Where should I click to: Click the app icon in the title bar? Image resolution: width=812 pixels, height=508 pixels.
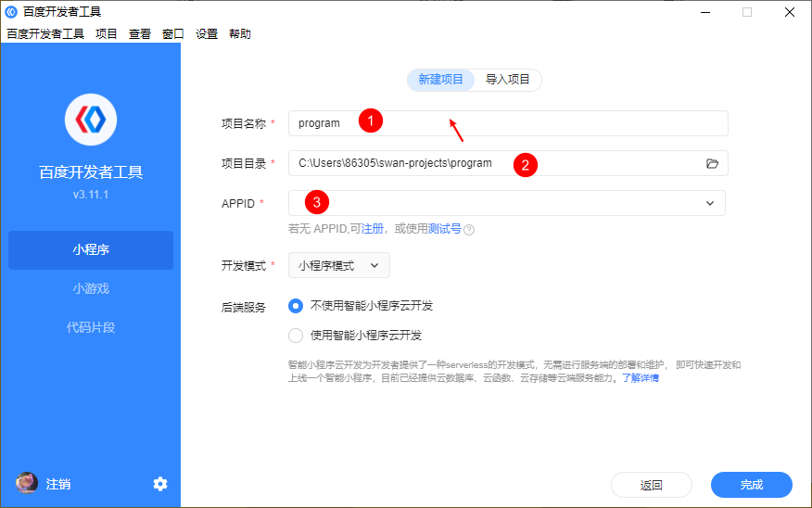11,11
